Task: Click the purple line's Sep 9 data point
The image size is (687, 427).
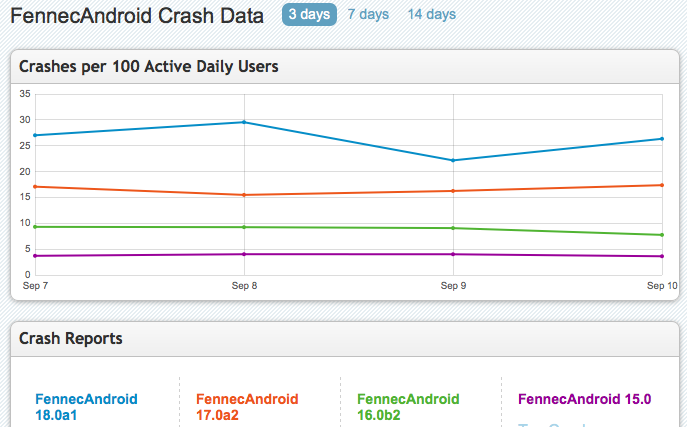Action: coord(454,254)
